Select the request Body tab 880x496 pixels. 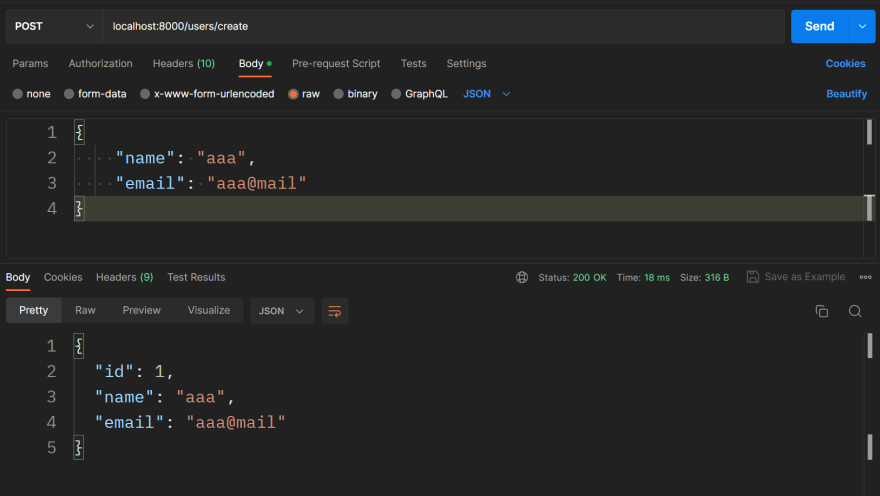(255, 63)
